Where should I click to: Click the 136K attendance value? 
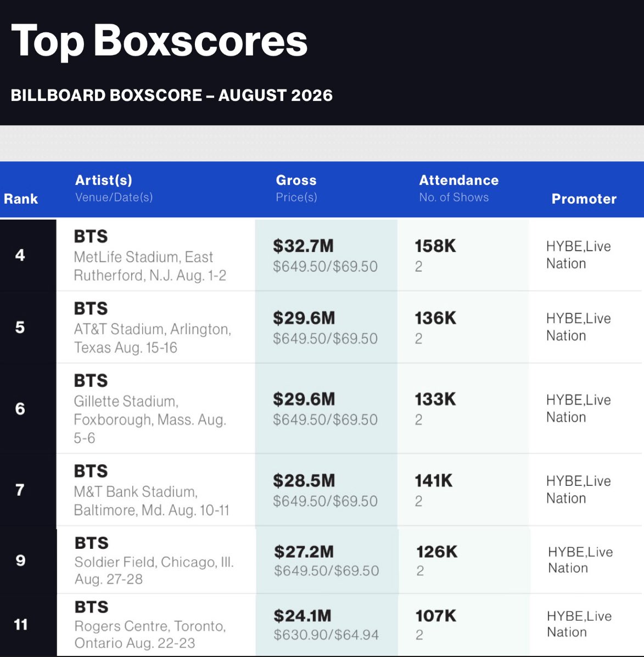pyautogui.click(x=435, y=318)
